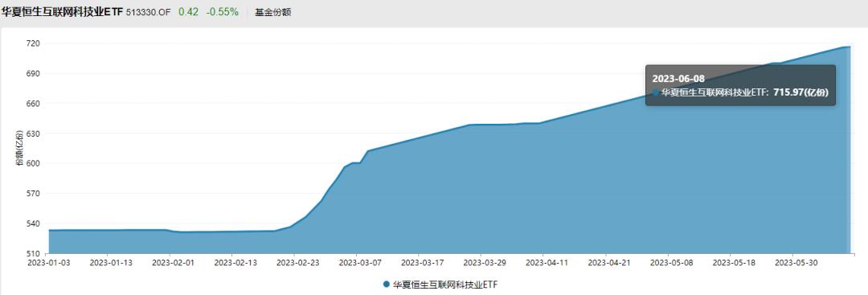Open the 基金份额 tab

273,11
